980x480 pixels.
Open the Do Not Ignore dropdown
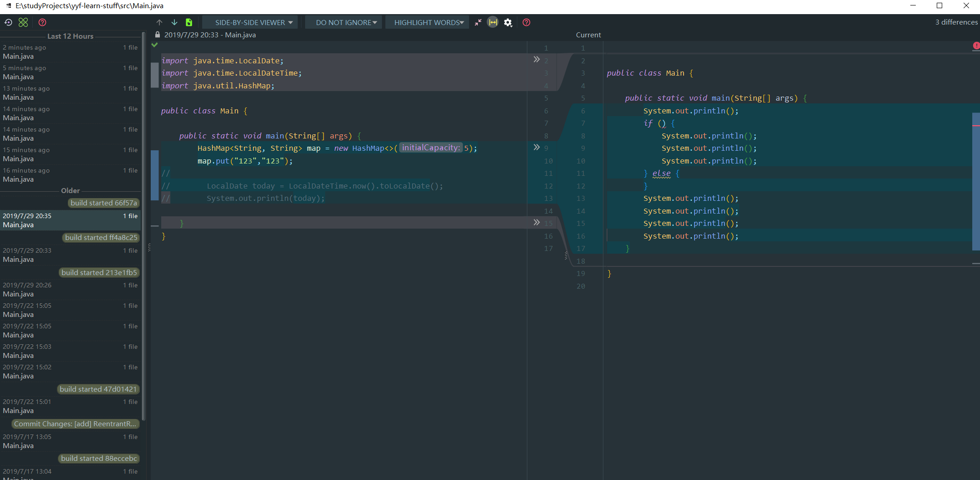pos(346,22)
